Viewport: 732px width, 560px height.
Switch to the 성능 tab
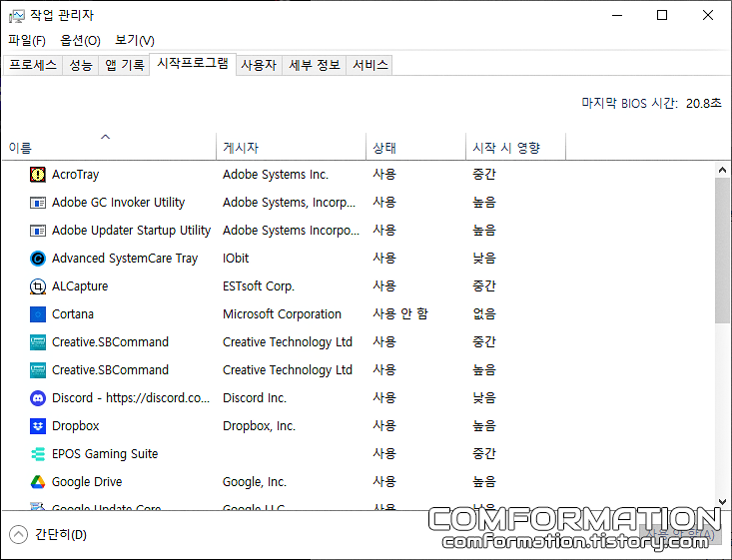(81, 65)
